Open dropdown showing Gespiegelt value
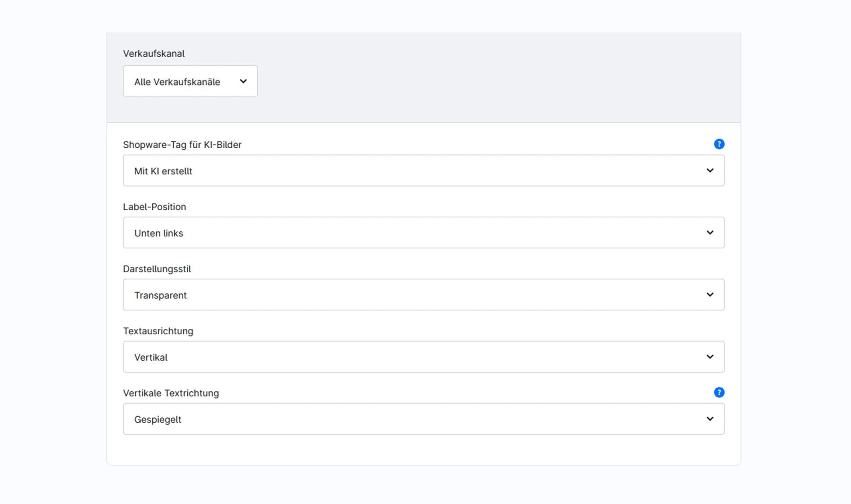Screen dimensions: 851x504 coord(424,419)
